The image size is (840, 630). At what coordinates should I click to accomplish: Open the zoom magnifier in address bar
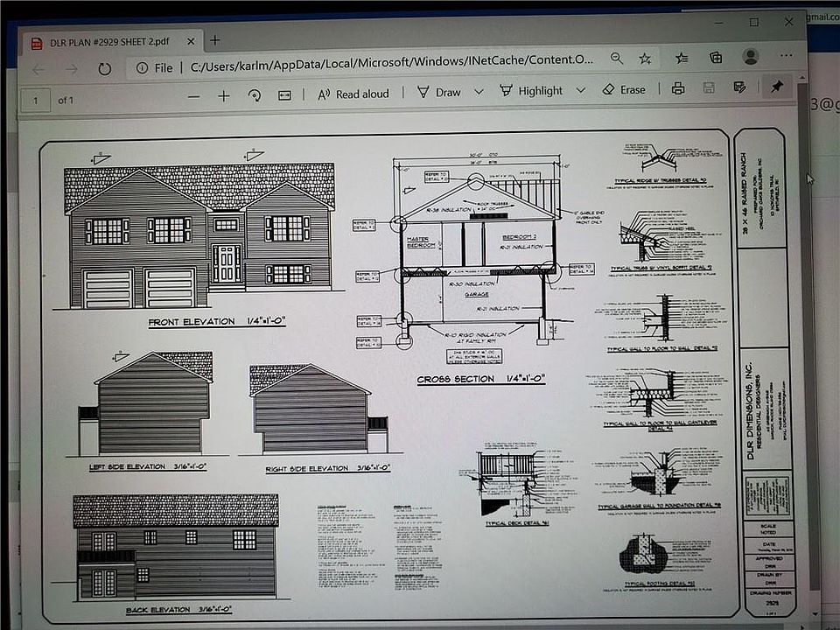[617, 59]
